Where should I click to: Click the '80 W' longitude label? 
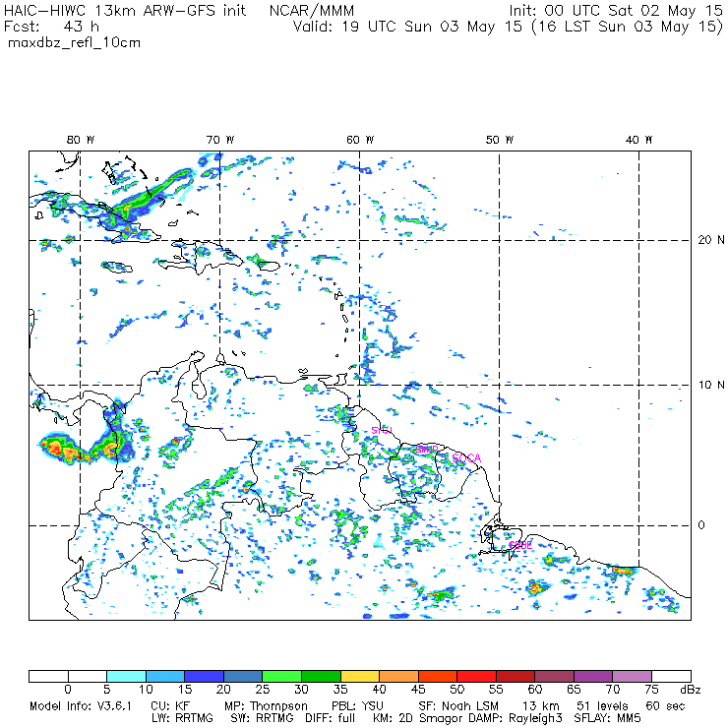pos(81,140)
